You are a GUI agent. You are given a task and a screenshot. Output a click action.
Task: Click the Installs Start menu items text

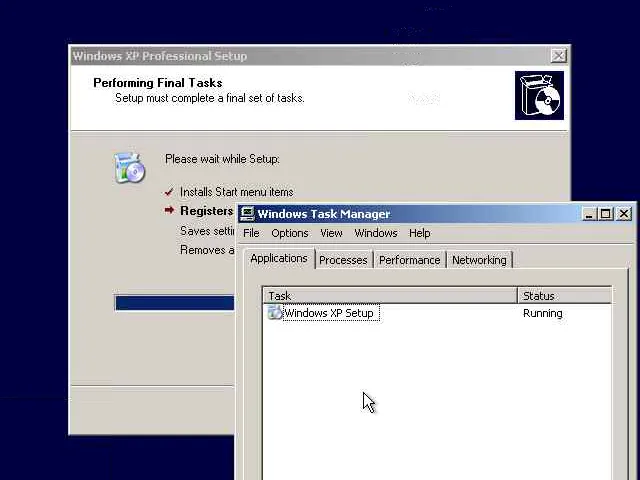point(237,192)
